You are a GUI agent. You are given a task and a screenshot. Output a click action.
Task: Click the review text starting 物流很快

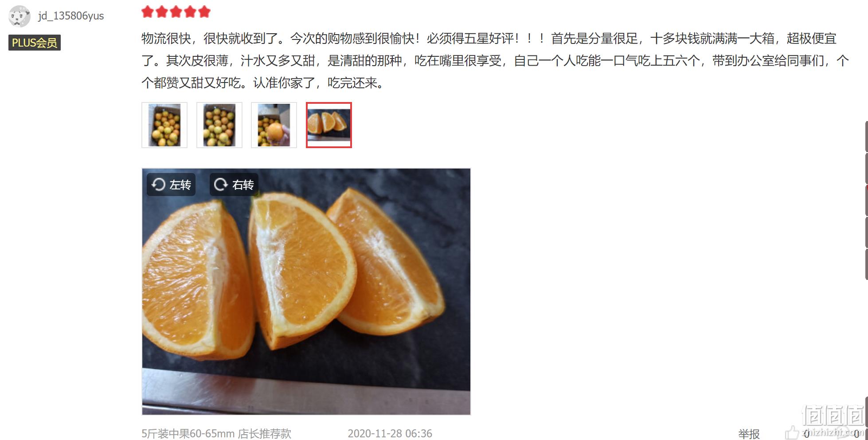pos(495,60)
